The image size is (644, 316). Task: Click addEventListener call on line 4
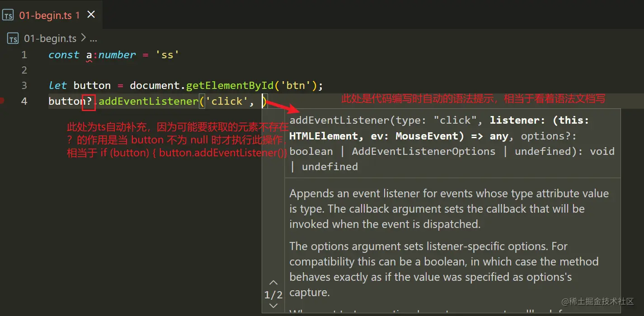click(x=148, y=101)
